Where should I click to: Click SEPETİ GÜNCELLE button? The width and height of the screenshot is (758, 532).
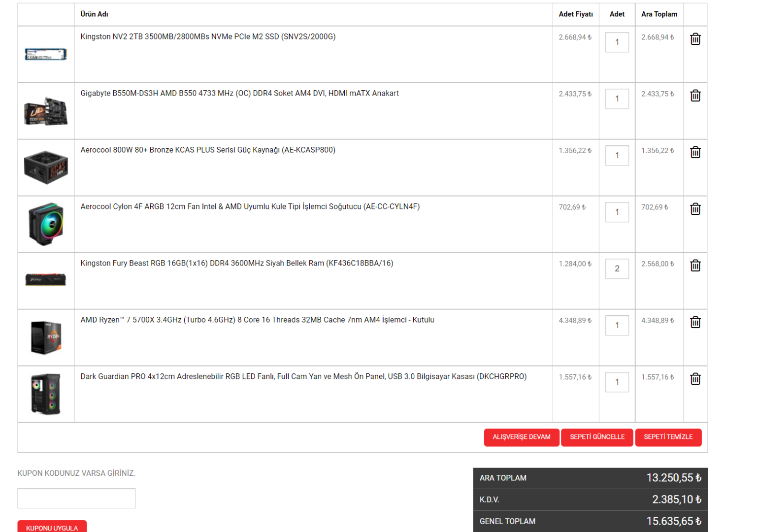pyautogui.click(x=597, y=437)
